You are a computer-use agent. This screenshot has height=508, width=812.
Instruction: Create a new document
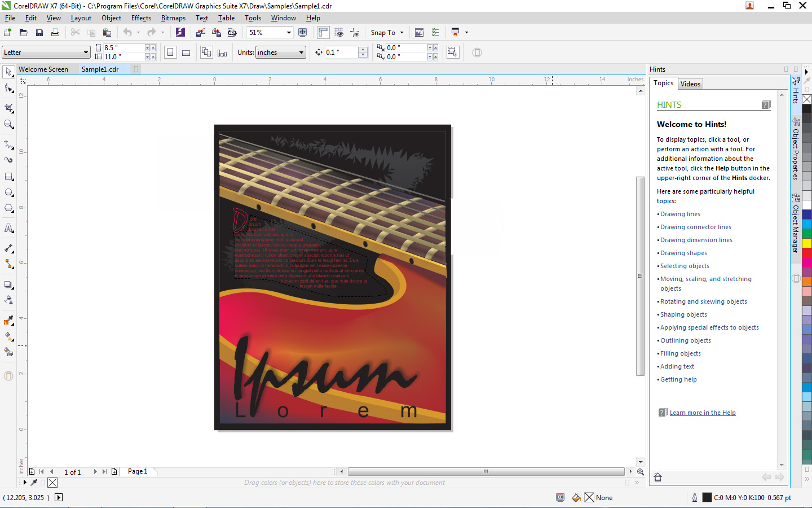coord(7,33)
